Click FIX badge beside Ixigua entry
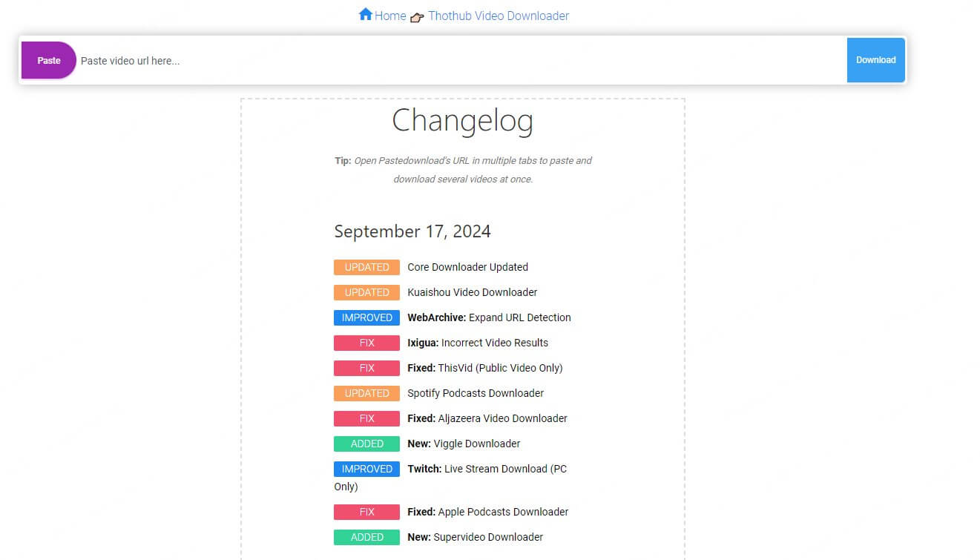 click(x=366, y=343)
